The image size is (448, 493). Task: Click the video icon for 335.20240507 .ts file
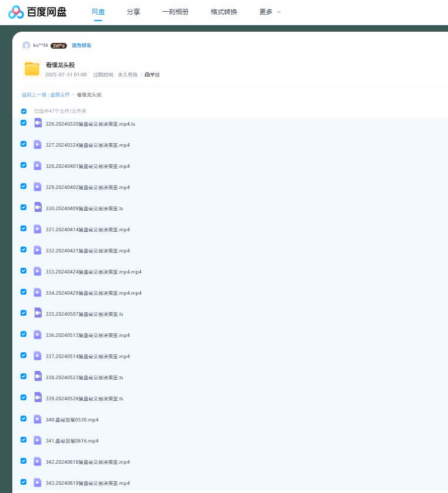tap(38, 313)
